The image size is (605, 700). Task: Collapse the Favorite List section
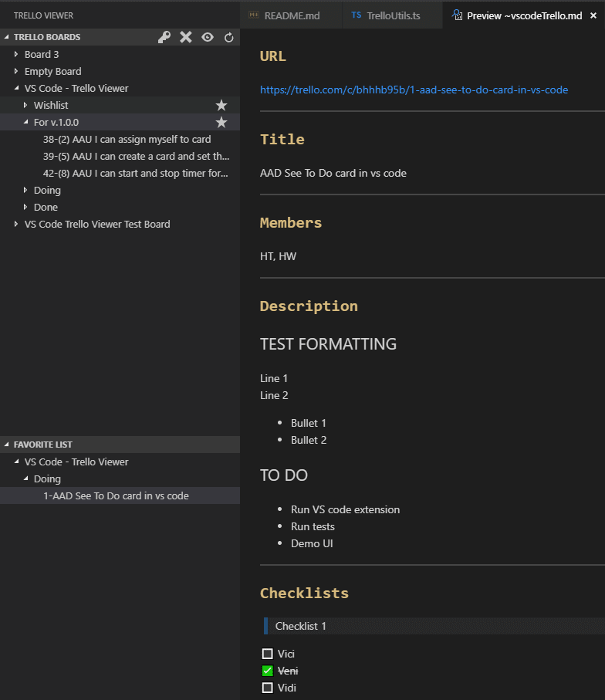coord(7,445)
